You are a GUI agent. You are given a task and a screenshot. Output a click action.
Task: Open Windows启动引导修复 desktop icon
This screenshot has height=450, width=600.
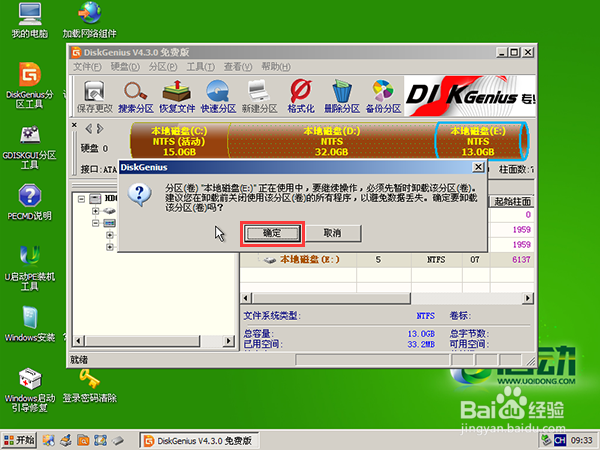point(29,390)
